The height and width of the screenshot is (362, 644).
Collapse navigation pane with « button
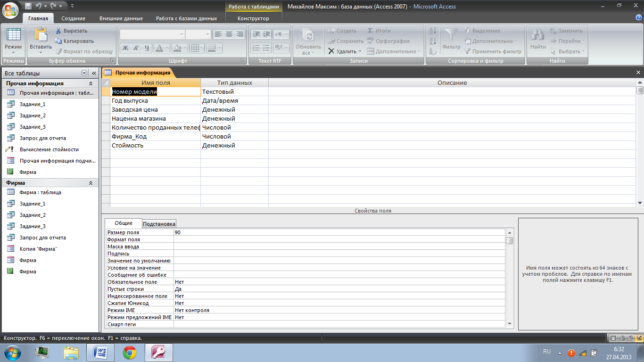point(93,73)
